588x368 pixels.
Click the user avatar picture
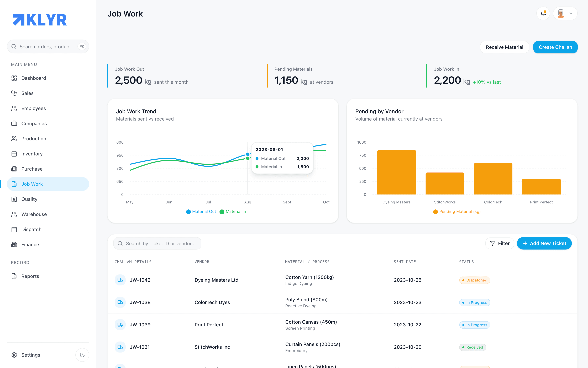tap(561, 13)
